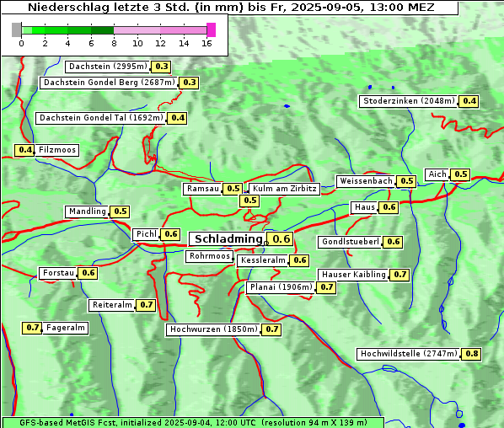Click the 0.7 value beside Hauser Kaibling
Image resolution: width=504 pixels, height=428 pixels.
(399, 275)
